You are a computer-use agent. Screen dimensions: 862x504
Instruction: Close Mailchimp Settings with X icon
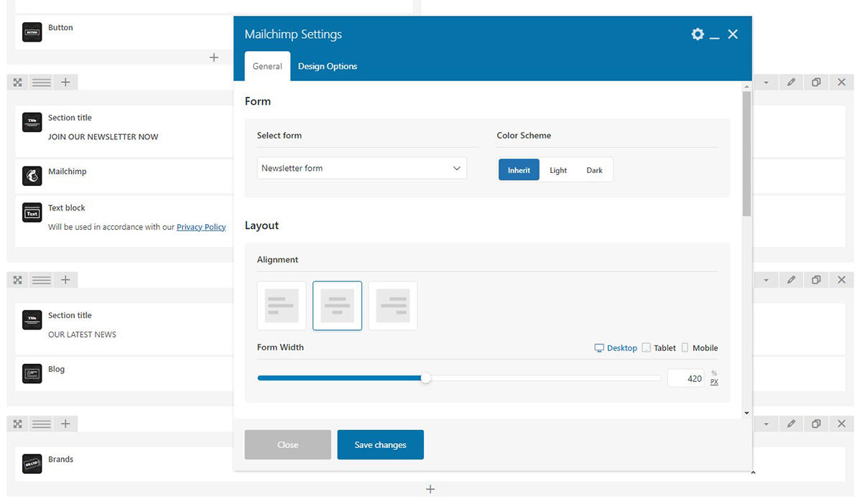pyautogui.click(x=733, y=34)
